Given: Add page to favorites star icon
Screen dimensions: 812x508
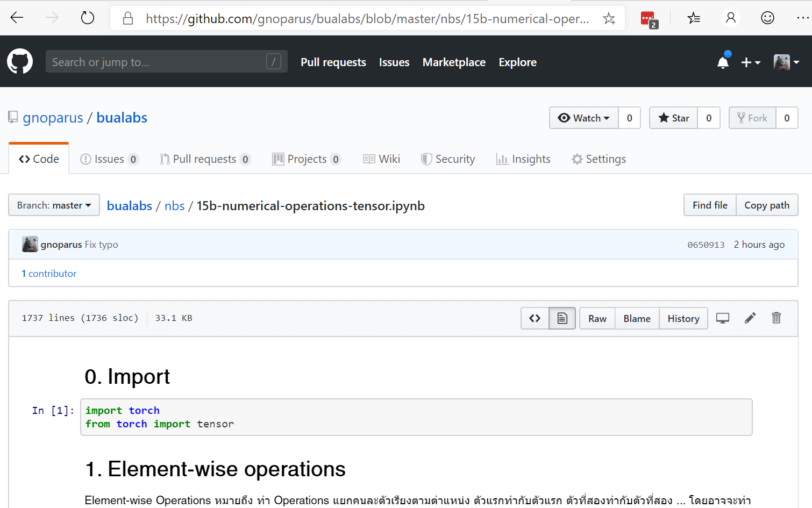Looking at the screenshot, I should [x=609, y=19].
